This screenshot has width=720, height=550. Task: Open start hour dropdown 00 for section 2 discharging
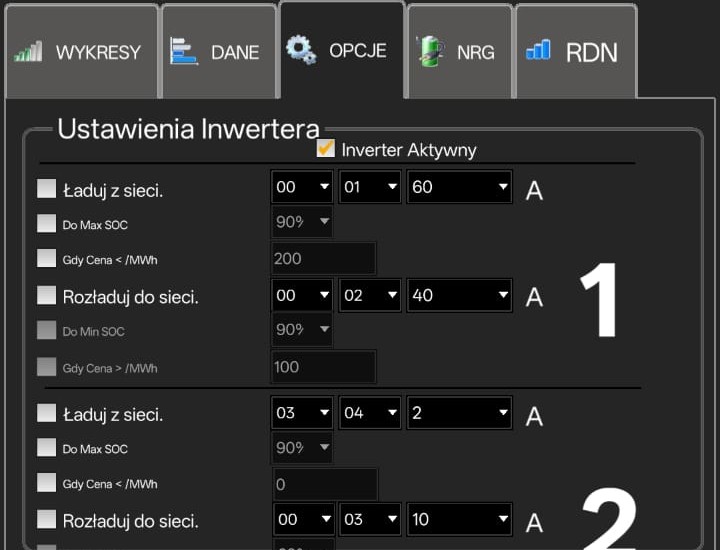click(x=303, y=519)
